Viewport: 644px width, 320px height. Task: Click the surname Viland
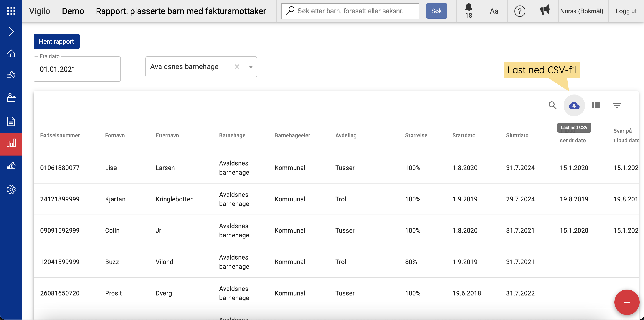click(164, 262)
